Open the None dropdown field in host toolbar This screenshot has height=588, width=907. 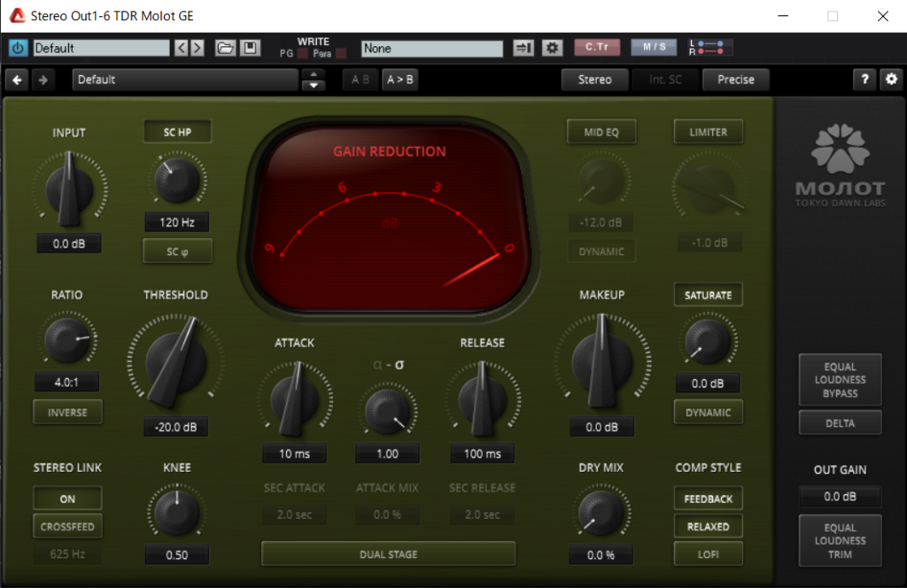432,49
